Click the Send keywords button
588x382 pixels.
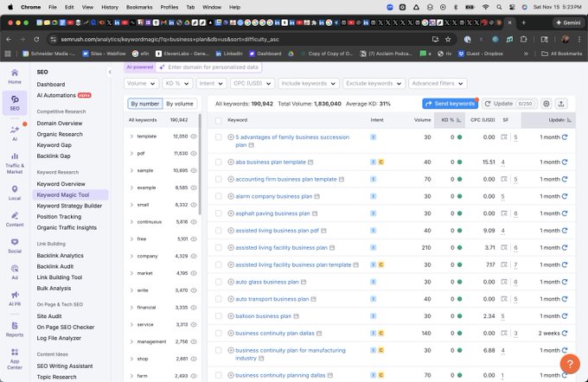point(450,104)
